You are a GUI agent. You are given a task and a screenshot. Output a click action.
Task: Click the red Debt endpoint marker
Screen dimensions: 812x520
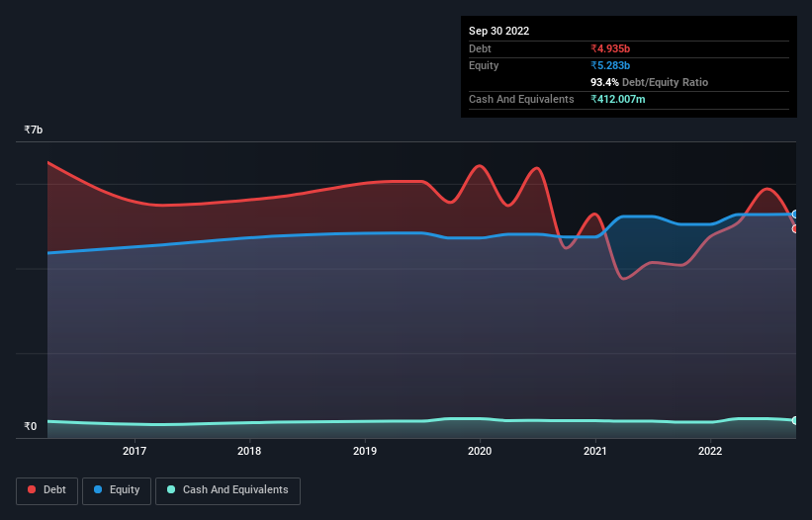pyautogui.click(x=795, y=228)
